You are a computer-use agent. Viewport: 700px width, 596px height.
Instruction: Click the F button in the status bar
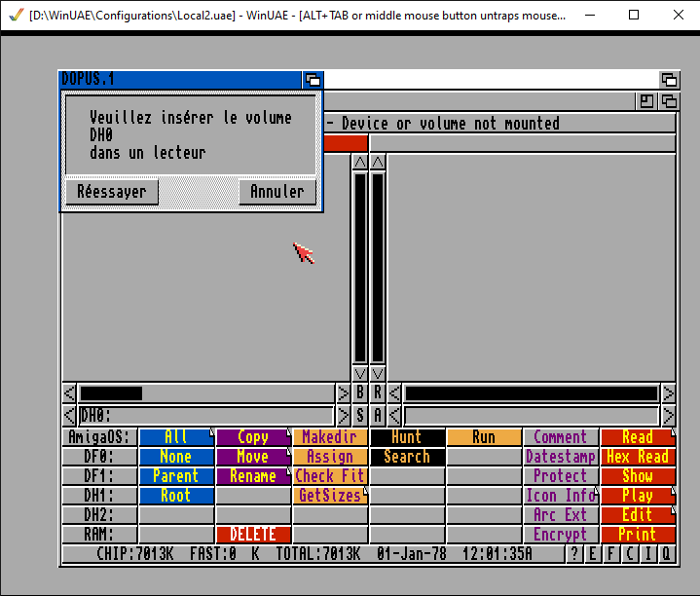pyautogui.click(x=611, y=554)
